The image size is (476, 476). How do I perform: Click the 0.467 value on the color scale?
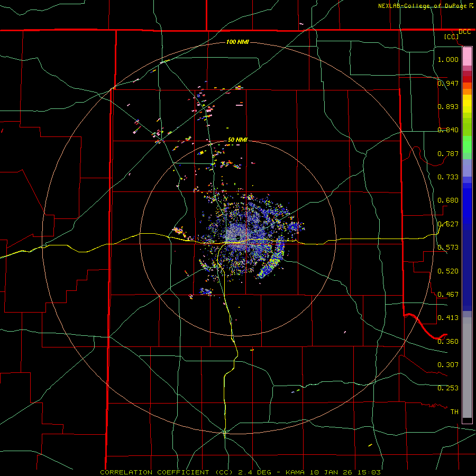448,294
